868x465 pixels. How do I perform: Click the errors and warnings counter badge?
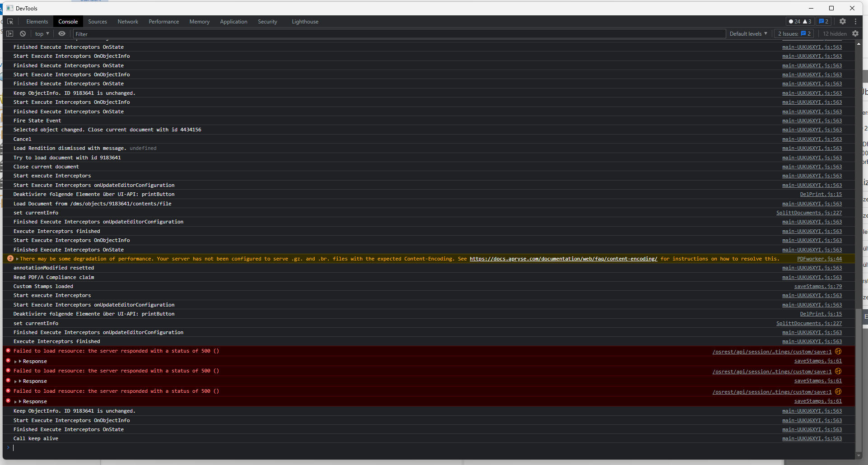[x=800, y=21]
